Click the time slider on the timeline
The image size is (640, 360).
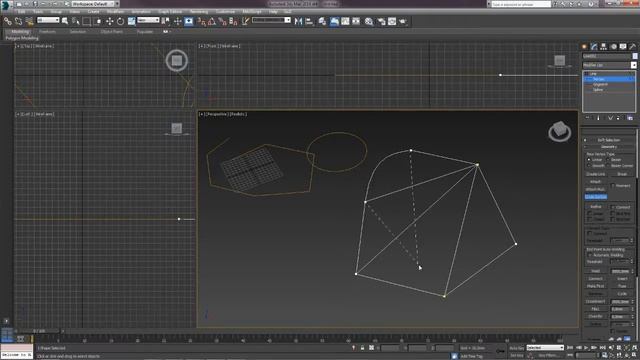coord(39,331)
